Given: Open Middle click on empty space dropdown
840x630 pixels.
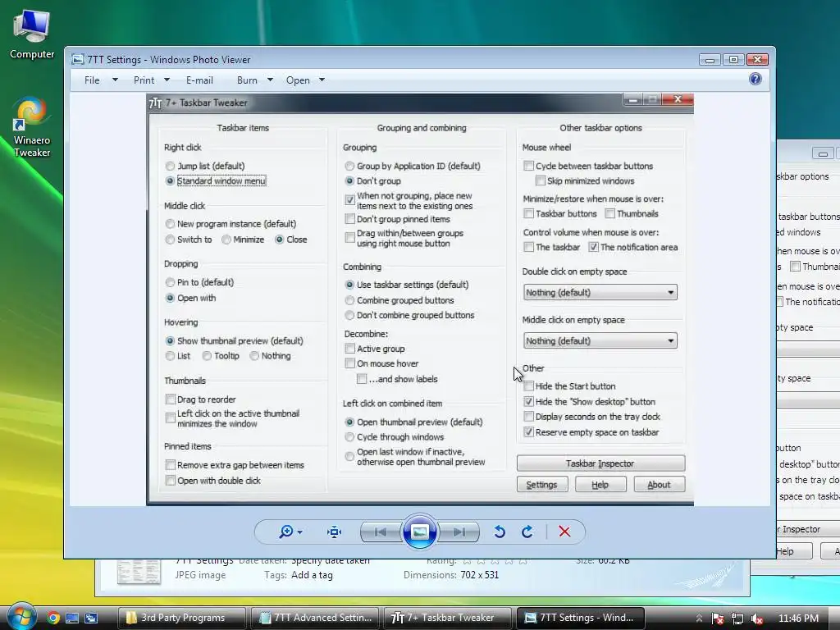Looking at the screenshot, I should 600,340.
